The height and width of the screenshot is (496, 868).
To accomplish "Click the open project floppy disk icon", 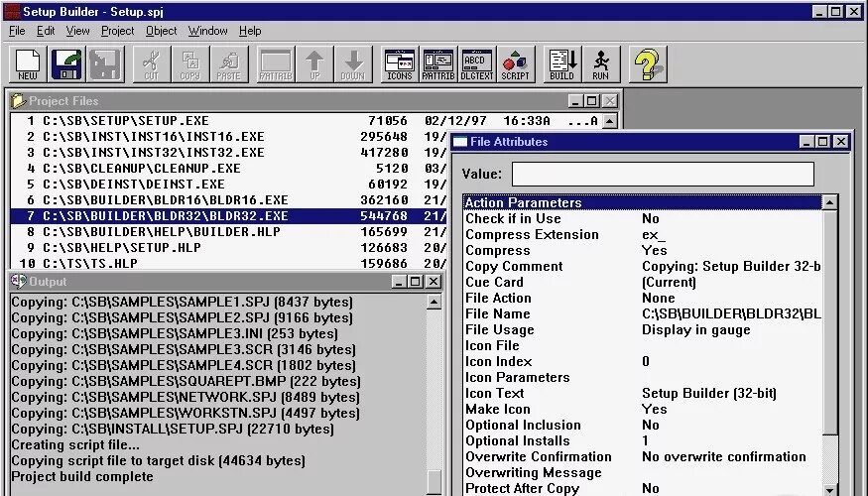I will click(66, 64).
